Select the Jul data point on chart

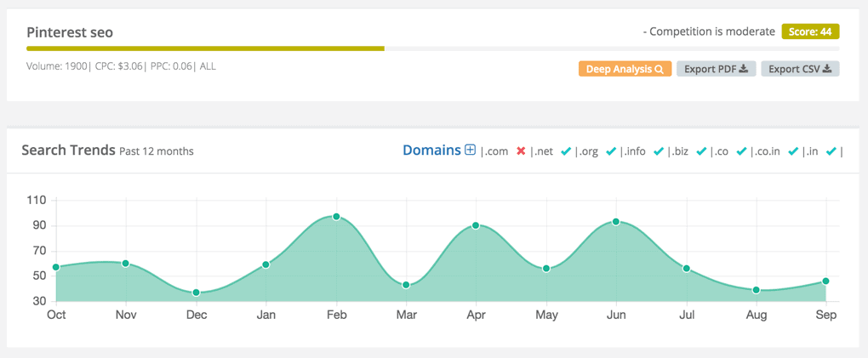[686, 269]
